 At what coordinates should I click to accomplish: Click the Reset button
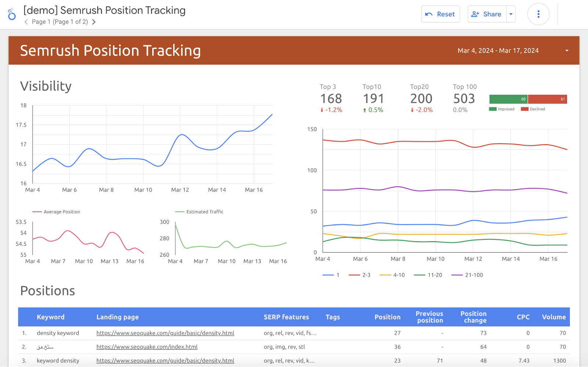tap(440, 14)
